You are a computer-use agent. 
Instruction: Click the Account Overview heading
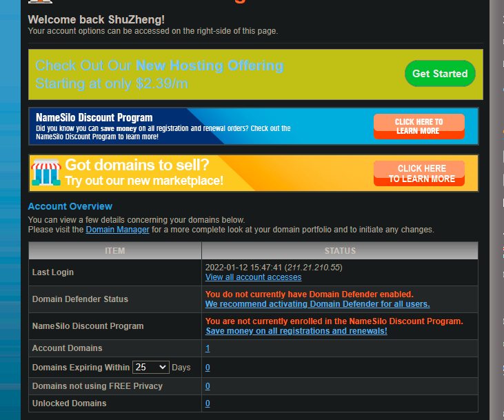pos(70,206)
